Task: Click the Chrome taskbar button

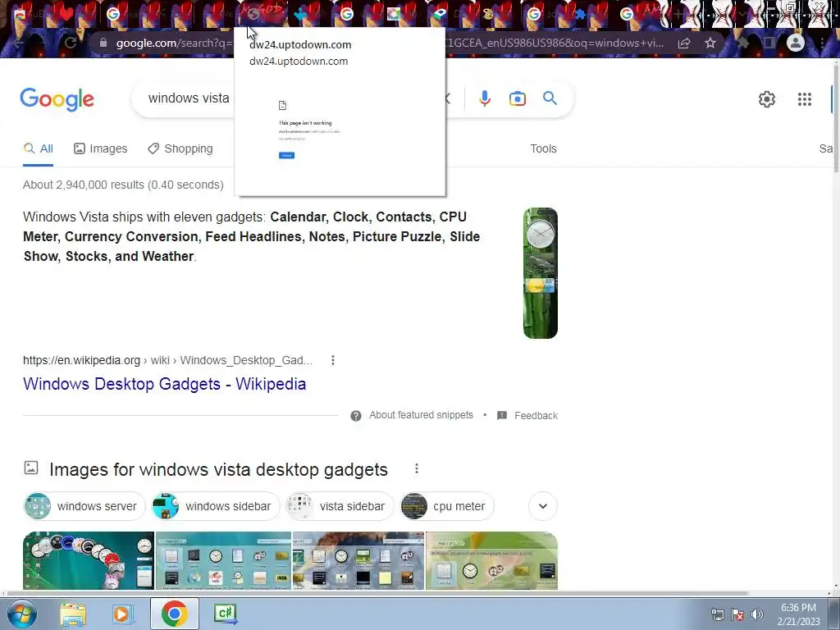Action: tap(174, 614)
